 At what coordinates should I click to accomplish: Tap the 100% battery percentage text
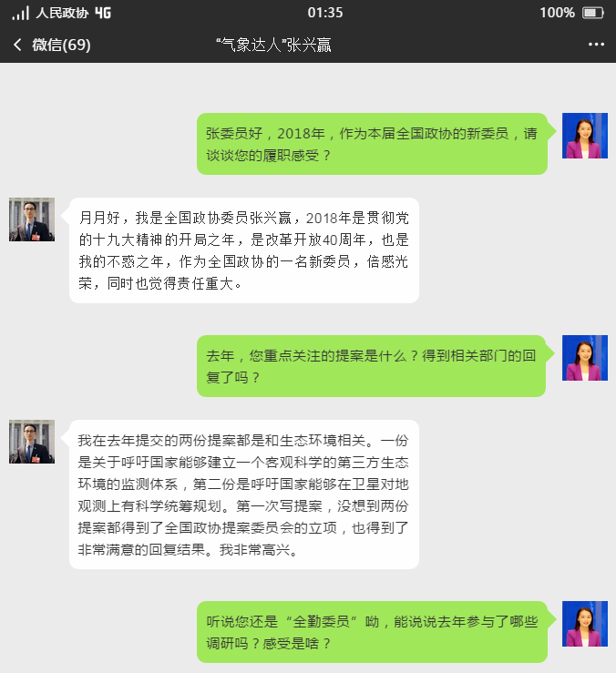pyautogui.click(x=557, y=13)
